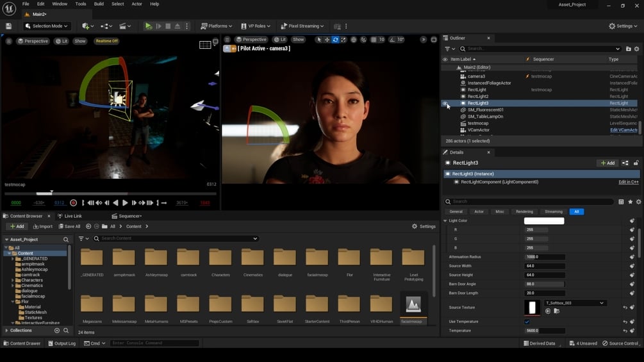Play the sequence forward in transport controls
The width and height of the screenshot is (644, 362).
[x=125, y=203]
